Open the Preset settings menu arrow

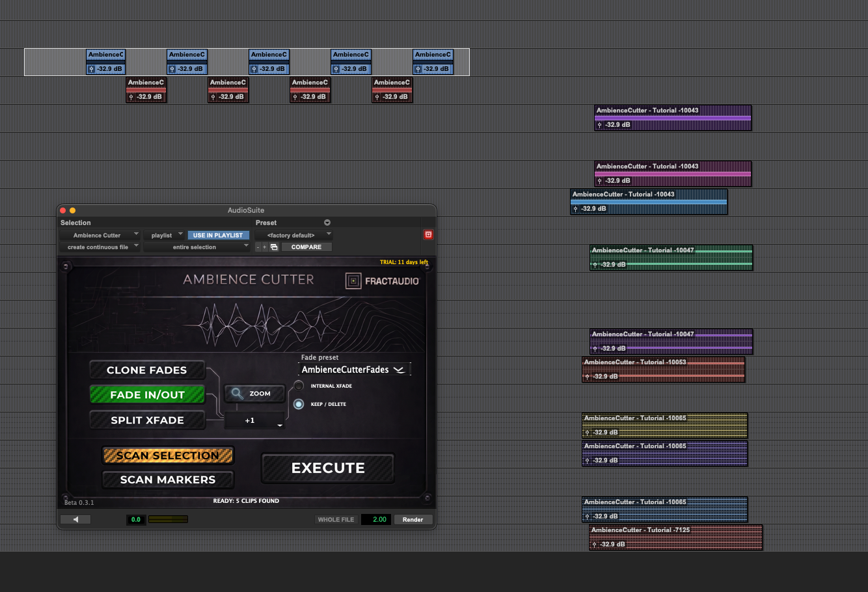pos(327,222)
